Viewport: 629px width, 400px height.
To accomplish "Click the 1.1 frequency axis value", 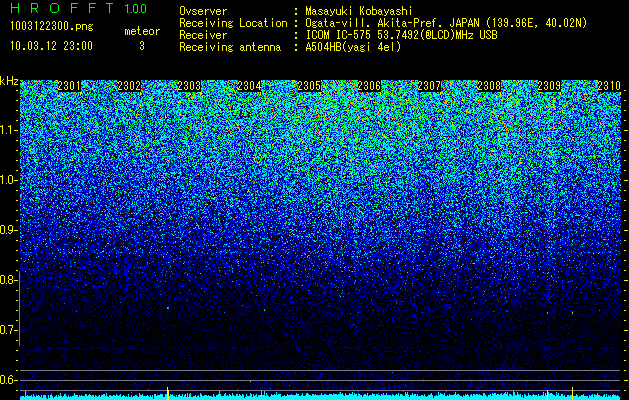I will pos(8,130).
